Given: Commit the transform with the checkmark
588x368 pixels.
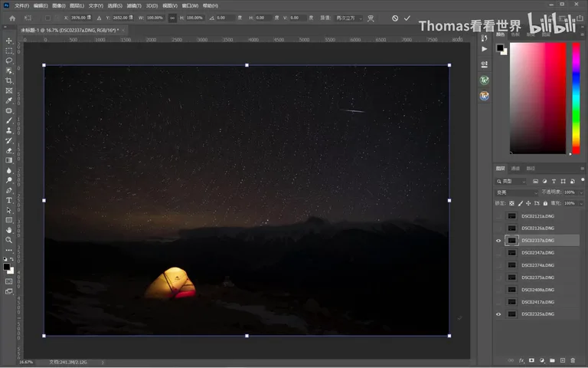Looking at the screenshot, I should point(407,18).
